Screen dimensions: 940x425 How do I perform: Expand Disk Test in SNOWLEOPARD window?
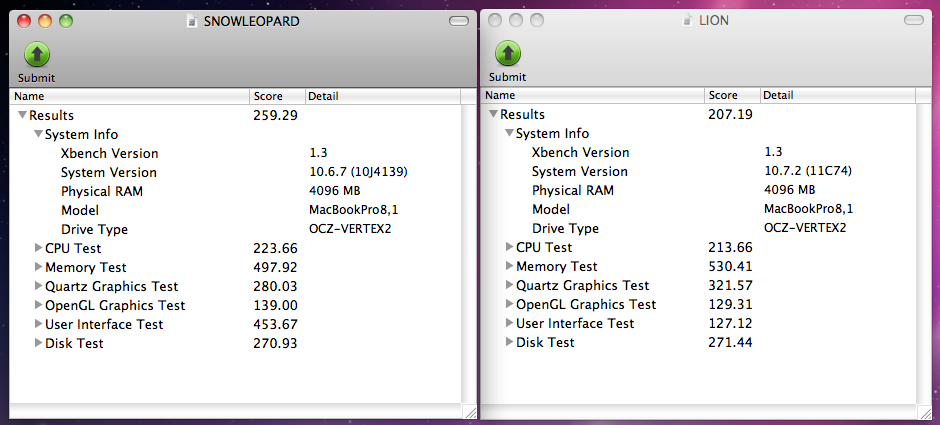pyautogui.click(x=38, y=343)
